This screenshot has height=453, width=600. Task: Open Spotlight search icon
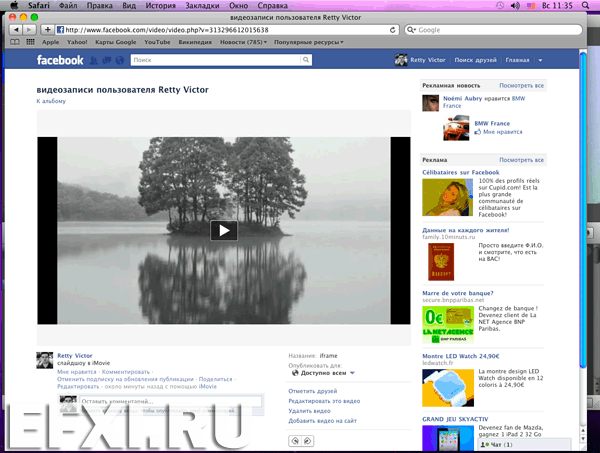pos(585,5)
